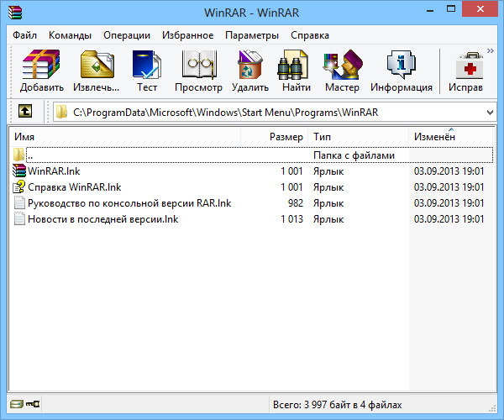Open Просмотр (View) from toolbar
Image resolution: width=504 pixels, height=420 pixels.
198,71
